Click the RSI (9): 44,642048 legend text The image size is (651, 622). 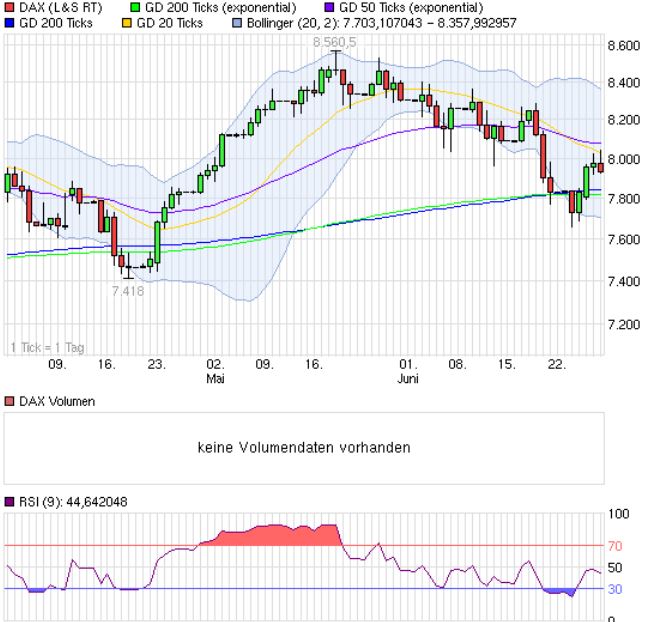pos(73,502)
